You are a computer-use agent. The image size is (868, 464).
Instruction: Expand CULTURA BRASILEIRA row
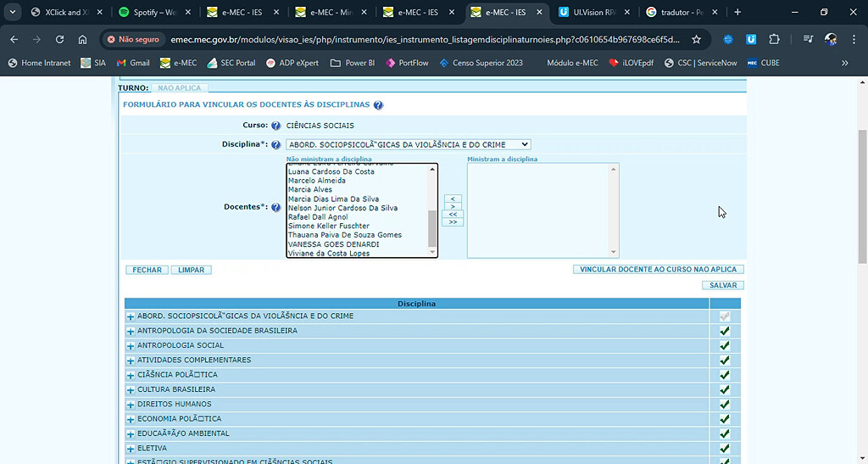[x=131, y=390]
